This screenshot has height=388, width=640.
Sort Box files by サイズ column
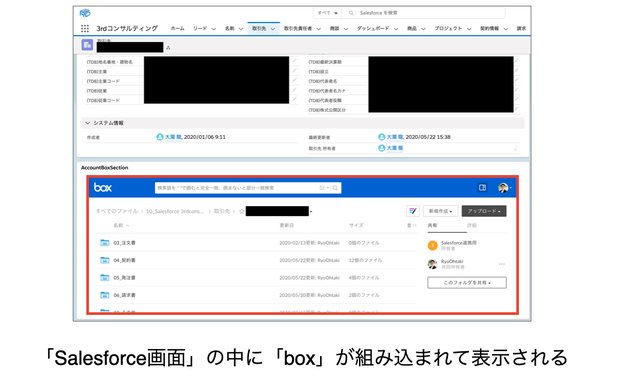356,226
